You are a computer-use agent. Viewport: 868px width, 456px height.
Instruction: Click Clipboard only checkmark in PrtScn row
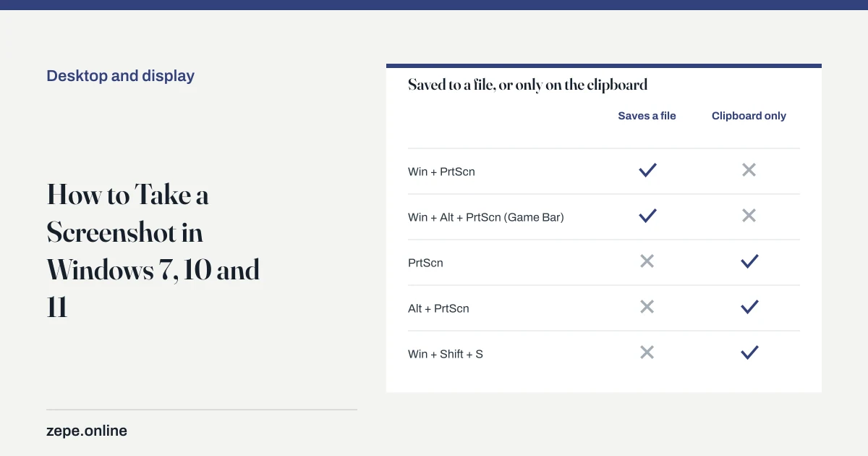pyautogui.click(x=749, y=261)
